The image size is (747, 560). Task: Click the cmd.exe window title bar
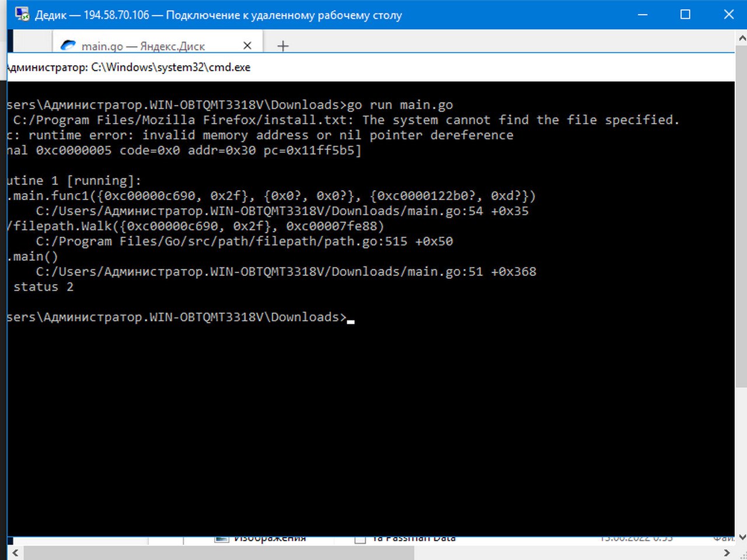coord(371,67)
